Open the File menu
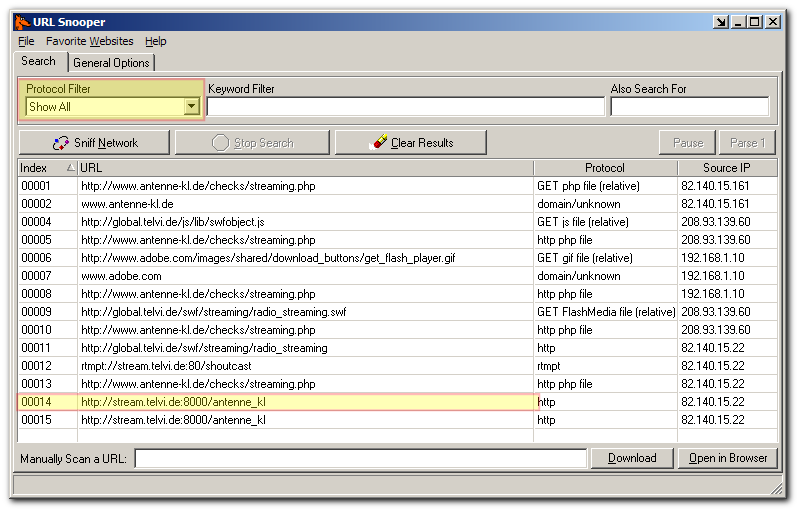 26,41
